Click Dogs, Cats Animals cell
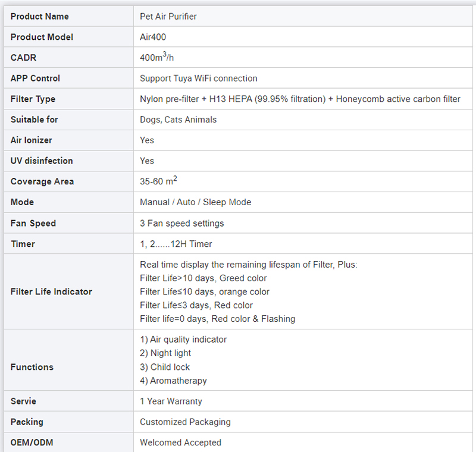 (x=178, y=120)
